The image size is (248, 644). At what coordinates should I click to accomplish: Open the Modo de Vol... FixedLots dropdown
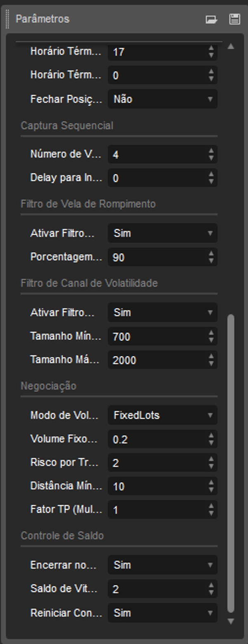click(162, 415)
